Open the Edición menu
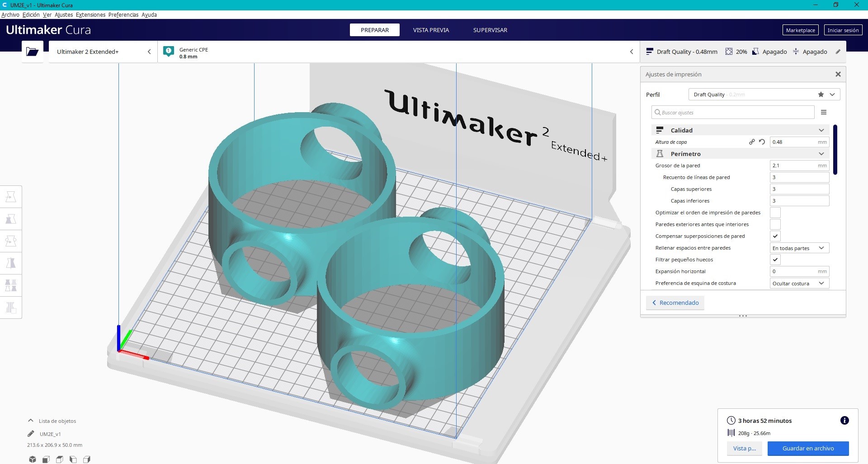The image size is (868, 464). tap(31, 14)
